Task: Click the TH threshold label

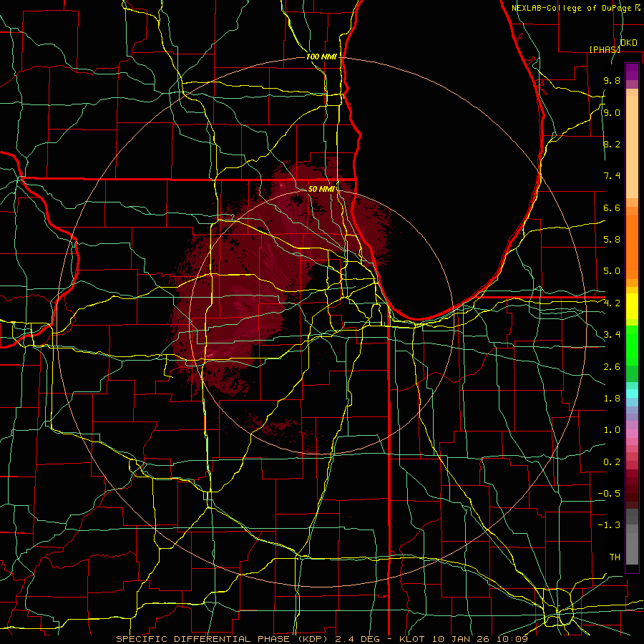Action: (x=615, y=557)
